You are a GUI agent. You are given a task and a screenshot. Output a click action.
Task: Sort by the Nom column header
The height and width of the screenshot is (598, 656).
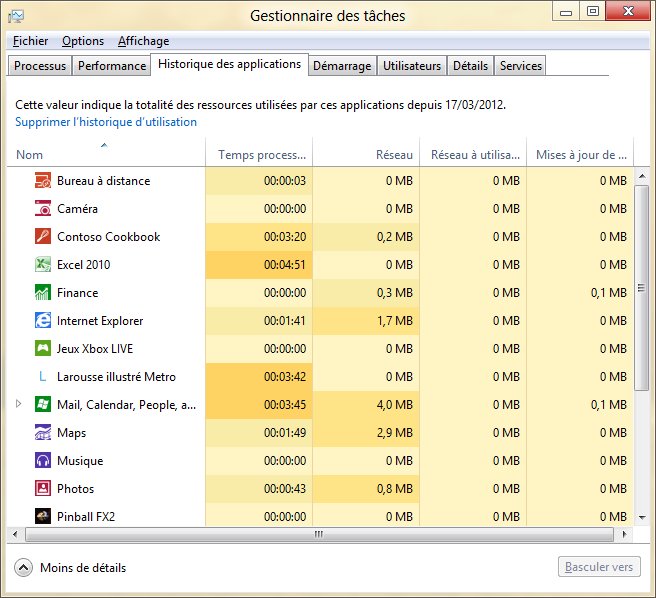click(x=30, y=155)
